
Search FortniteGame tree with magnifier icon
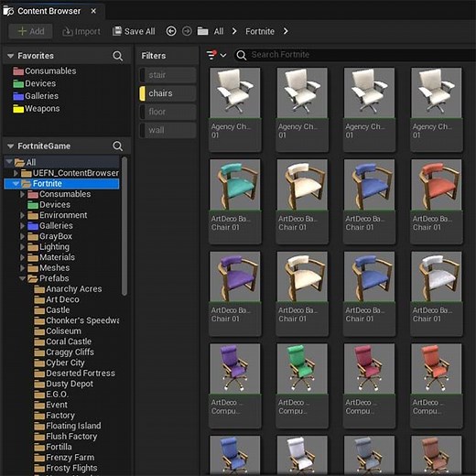[117, 146]
